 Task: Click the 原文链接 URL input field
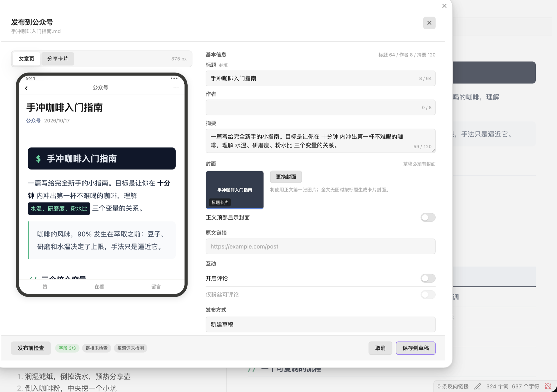coord(321,246)
